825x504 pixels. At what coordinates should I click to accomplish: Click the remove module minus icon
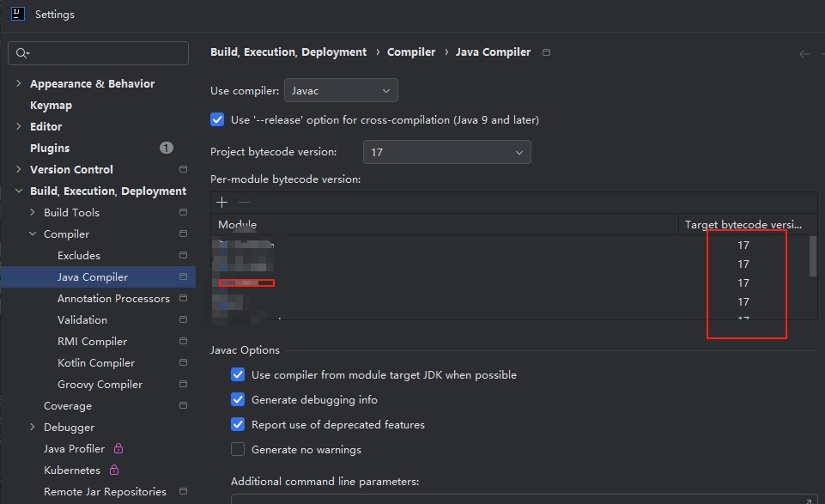(244, 202)
